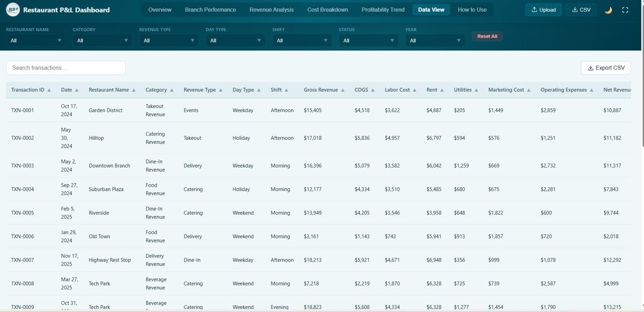Image resolution: width=644 pixels, height=312 pixels.
Task: Sort by COGS column arrow
Action: click(372, 90)
